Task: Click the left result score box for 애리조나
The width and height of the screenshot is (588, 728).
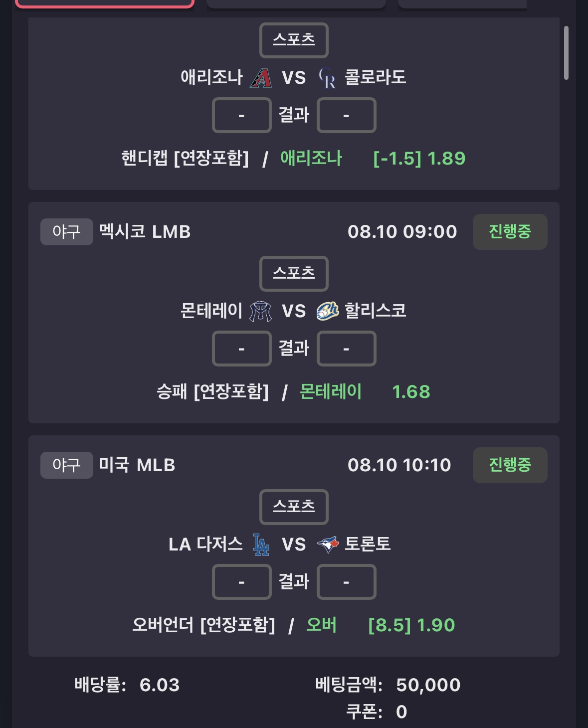Action: [x=241, y=115]
